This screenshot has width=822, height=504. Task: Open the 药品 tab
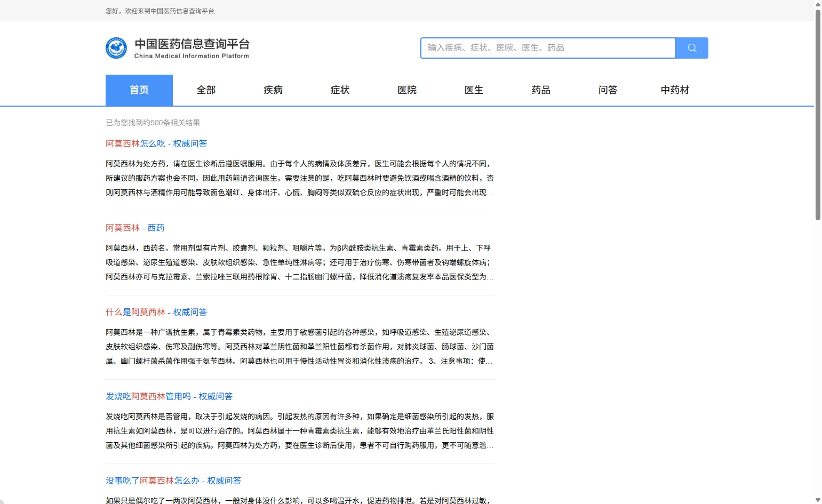click(541, 90)
